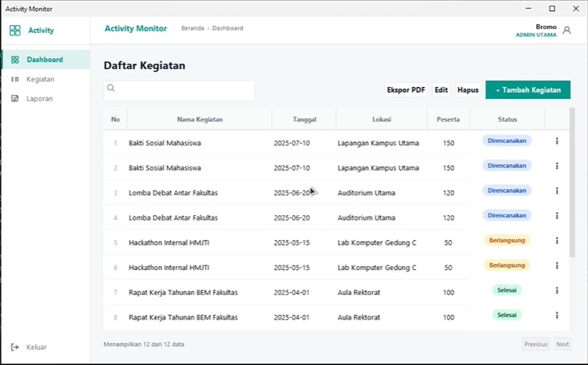The width and height of the screenshot is (588, 365).
Task: Click the Next pagination button
Action: click(x=562, y=344)
